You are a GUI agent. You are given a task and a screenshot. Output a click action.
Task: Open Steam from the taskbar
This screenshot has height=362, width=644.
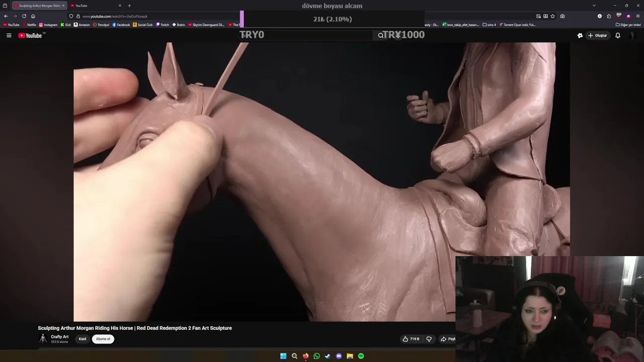point(328,356)
